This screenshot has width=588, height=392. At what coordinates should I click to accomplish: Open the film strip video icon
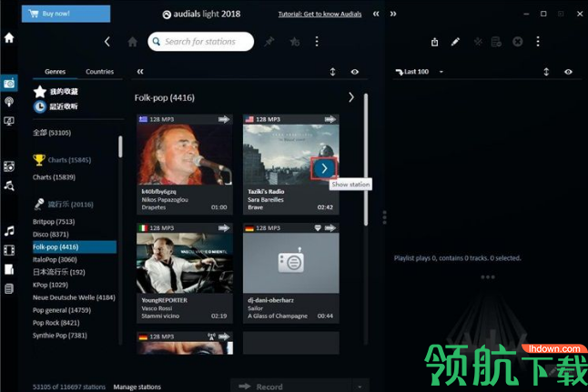coord(9,250)
